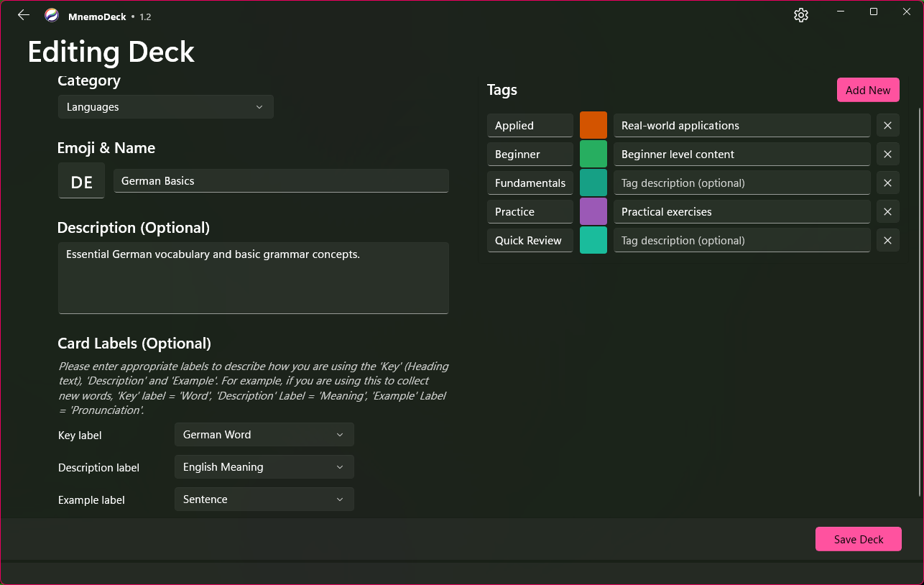Remove the Fundamentals tag

tap(887, 183)
